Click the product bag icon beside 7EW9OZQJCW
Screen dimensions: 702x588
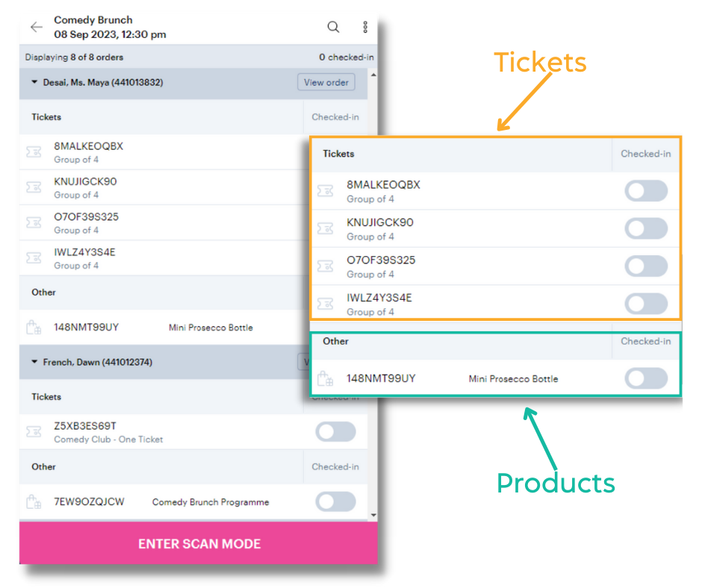point(33,501)
